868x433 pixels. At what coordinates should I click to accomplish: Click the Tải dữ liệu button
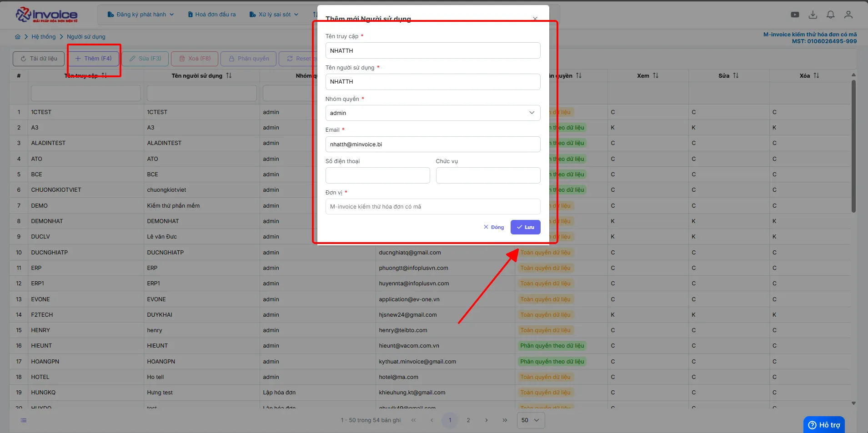click(39, 59)
